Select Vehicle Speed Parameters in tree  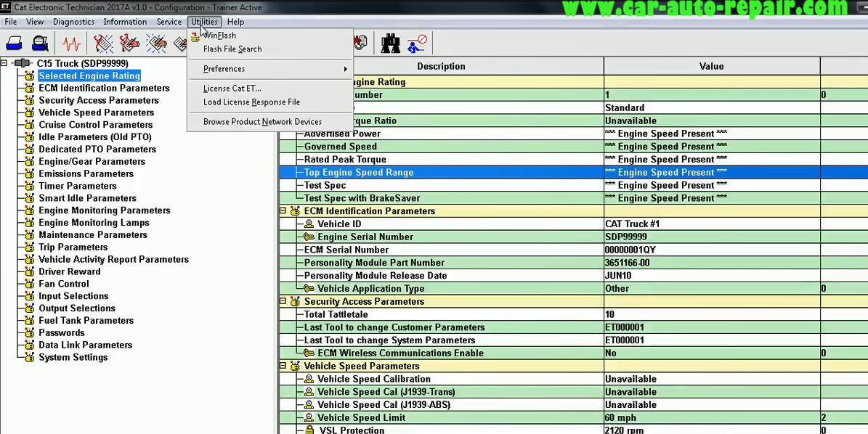click(x=97, y=112)
